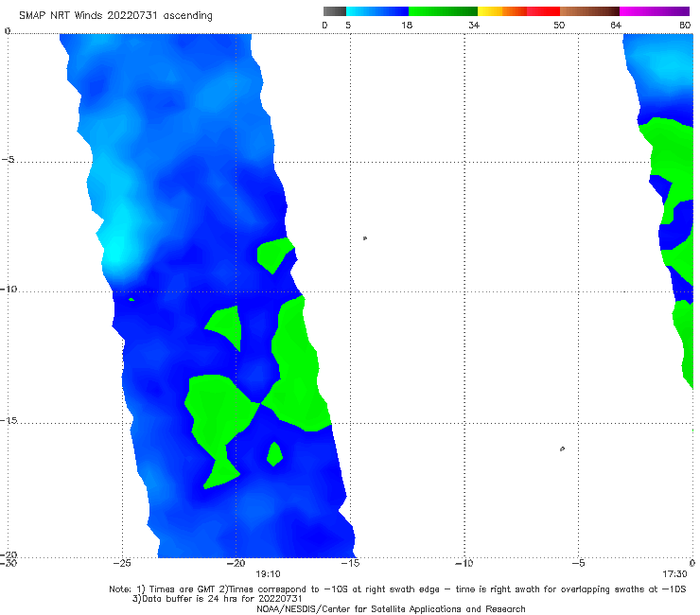This screenshot has height=615, width=700.
Task: Click the '50' label under the color bar
Action: click(x=559, y=26)
